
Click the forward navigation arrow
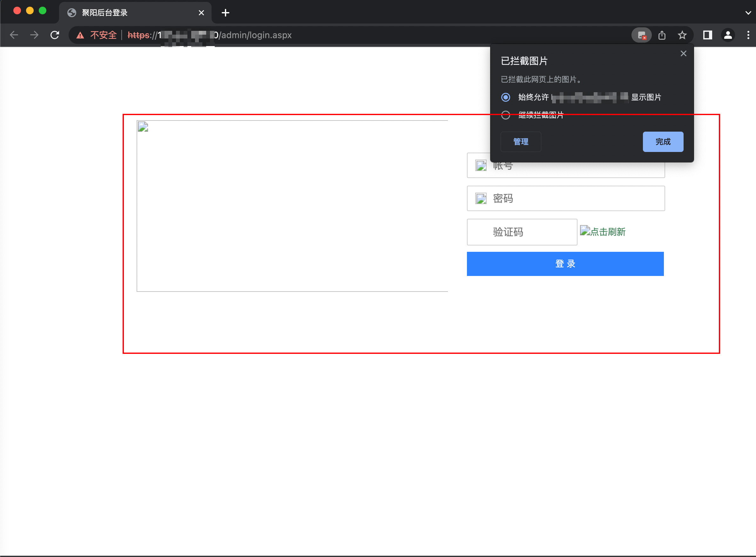(x=34, y=35)
